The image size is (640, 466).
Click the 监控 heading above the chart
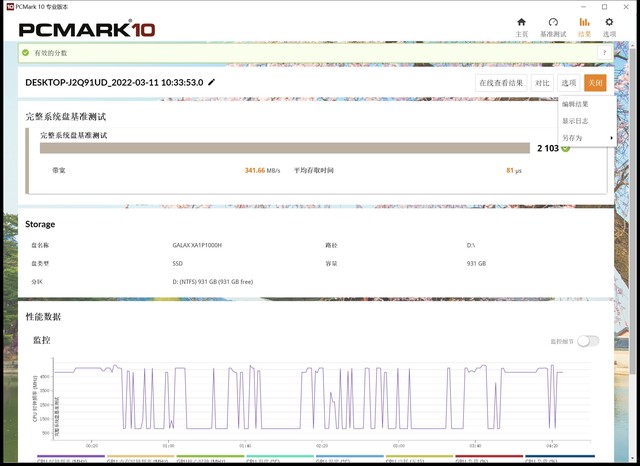(42, 340)
